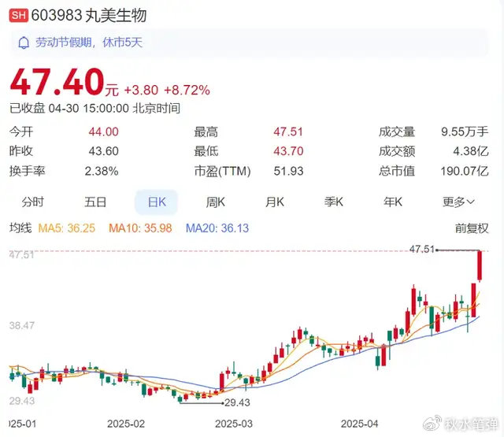Switch to the 年K chart tab
Screen dimensions: 504x437
(x=393, y=202)
